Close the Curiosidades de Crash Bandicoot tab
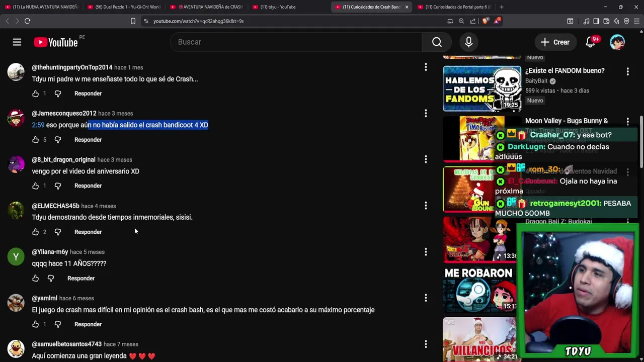Screen dimensions: 644x362 pyautogui.click(x=407, y=7)
